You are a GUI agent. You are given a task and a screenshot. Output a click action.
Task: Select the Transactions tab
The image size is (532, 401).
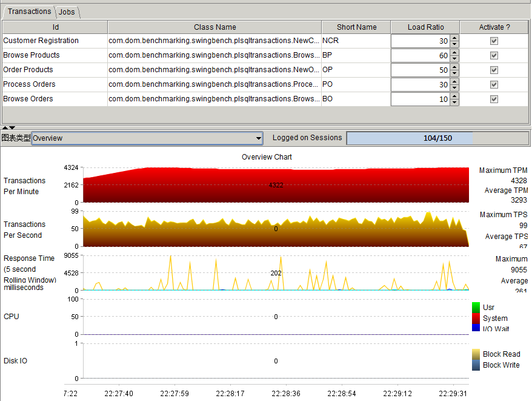click(29, 12)
